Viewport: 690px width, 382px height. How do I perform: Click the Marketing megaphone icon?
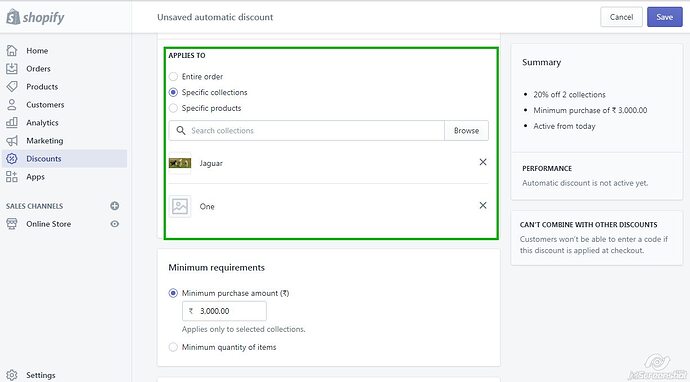tap(12, 141)
